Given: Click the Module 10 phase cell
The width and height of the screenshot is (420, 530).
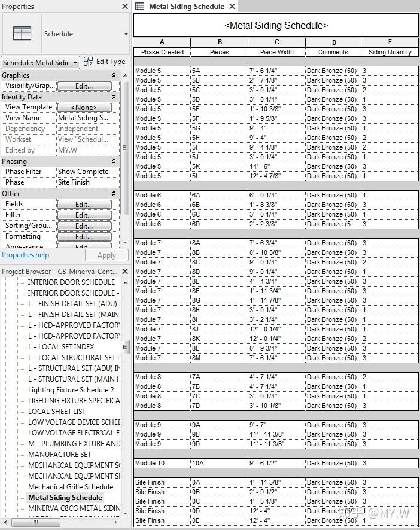Looking at the screenshot, I should [162, 463].
